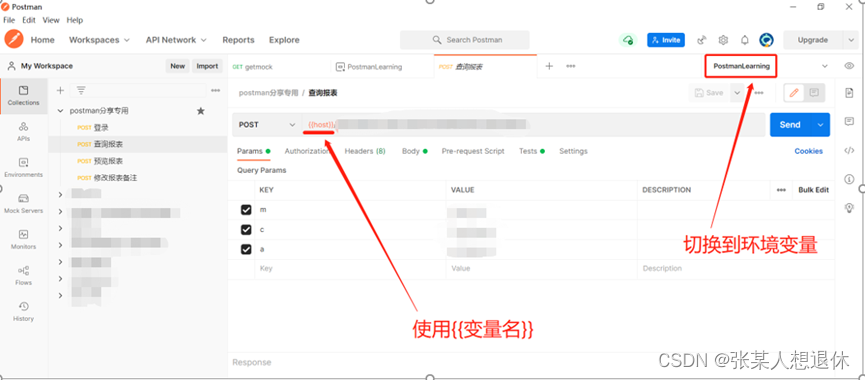Open the History sidebar panel

pyautogui.click(x=23, y=312)
